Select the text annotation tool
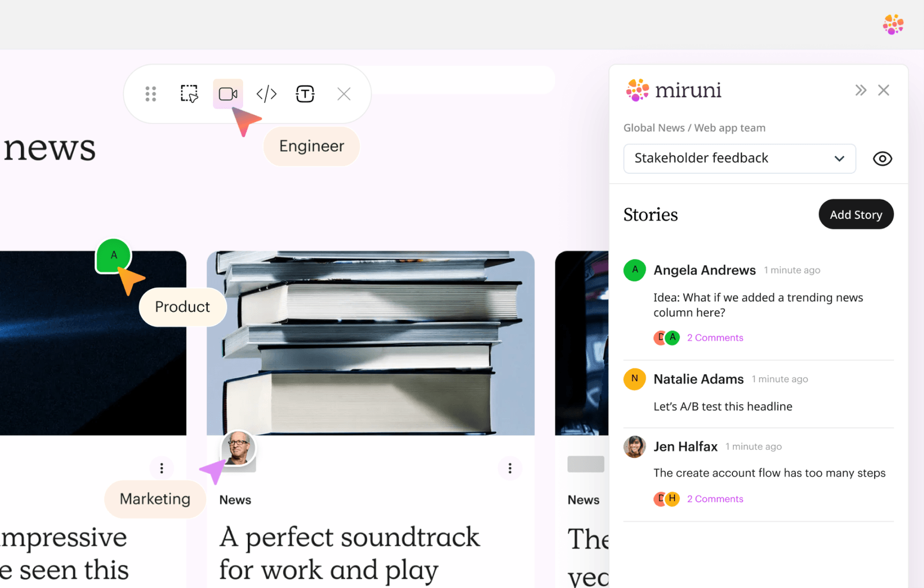Screen dimensions: 924x588 [305, 94]
